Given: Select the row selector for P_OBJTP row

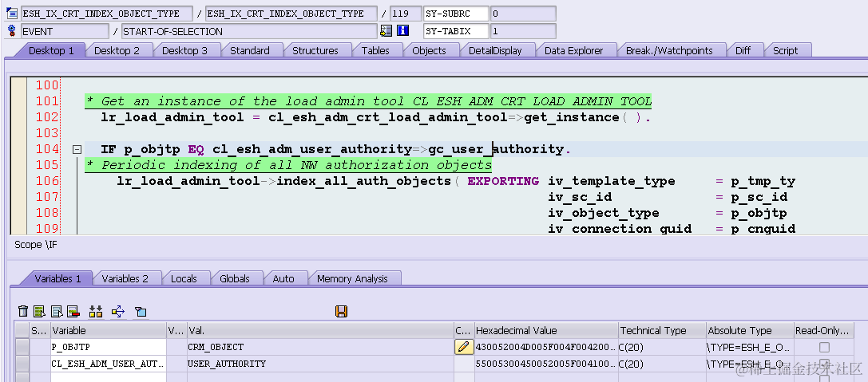Looking at the screenshot, I should click(x=22, y=347).
